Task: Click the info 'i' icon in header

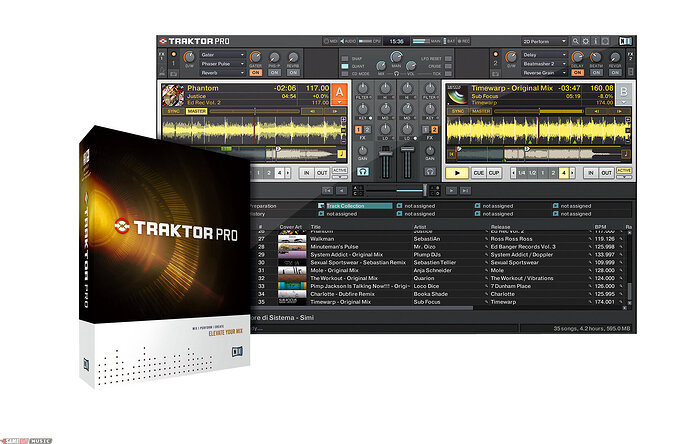Action: 595,41
